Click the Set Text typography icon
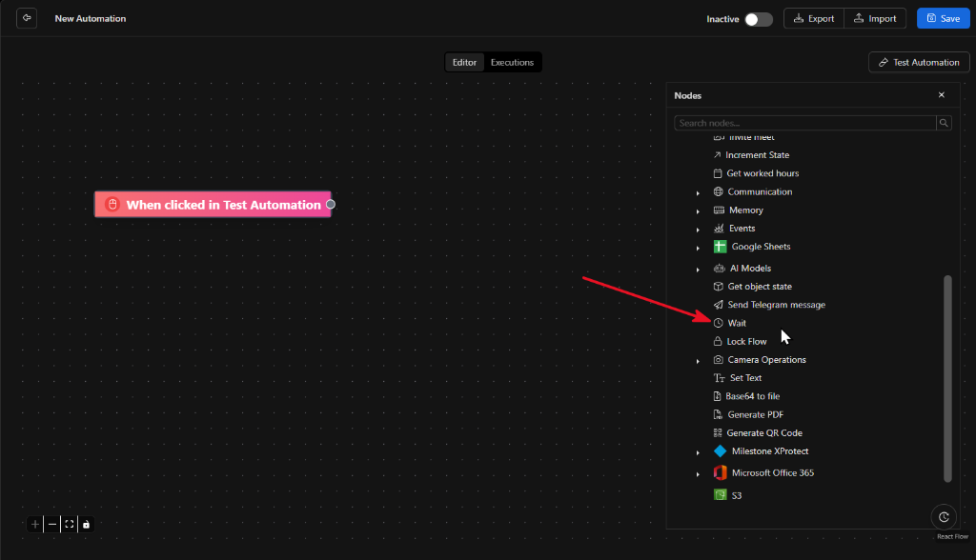This screenshot has width=976, height=560. click(720, 378)
